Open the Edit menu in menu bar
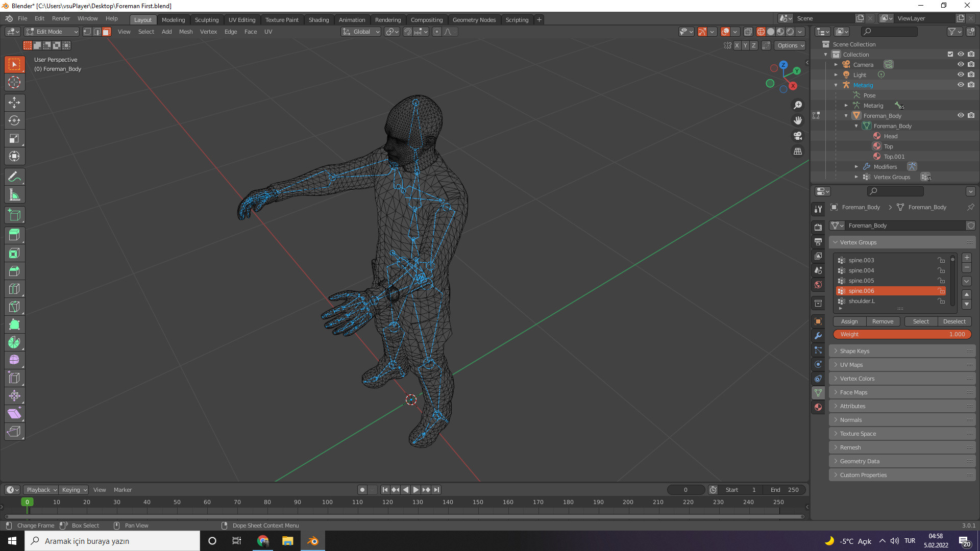Image resolution: width=980 pixels, height=551 pixels. [39, 18]
